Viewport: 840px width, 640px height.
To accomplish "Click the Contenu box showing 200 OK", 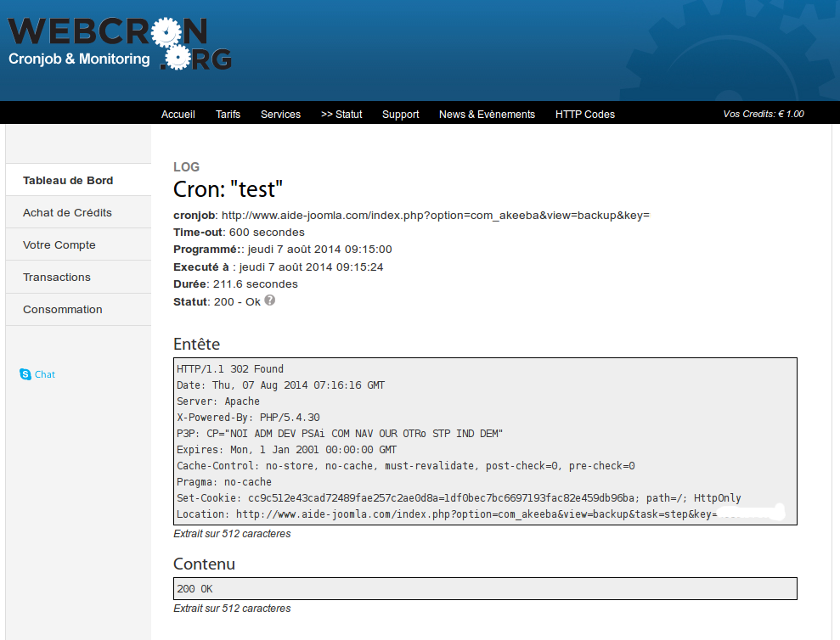I will pyautogui.click(x=485, y=588).
